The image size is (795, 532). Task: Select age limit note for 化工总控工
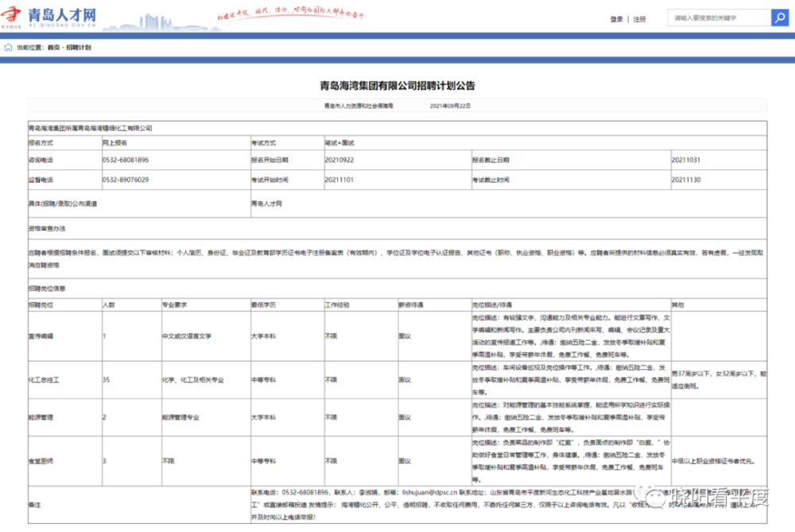[x=719, y=380]
